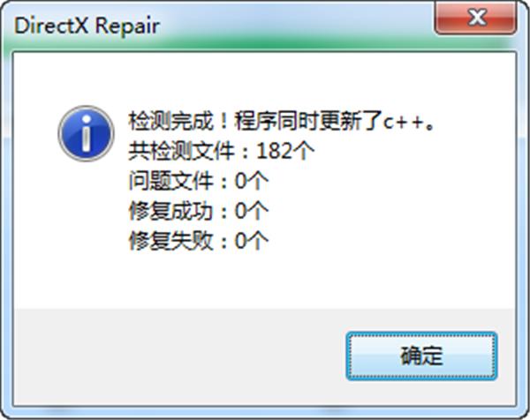Click the gray footer area beside 确定
This screenshot has height=420, width=530.
point(179,356)
